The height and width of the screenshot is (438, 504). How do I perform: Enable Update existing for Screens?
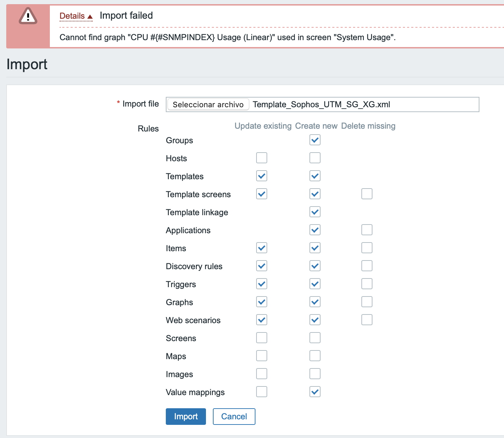262,338
